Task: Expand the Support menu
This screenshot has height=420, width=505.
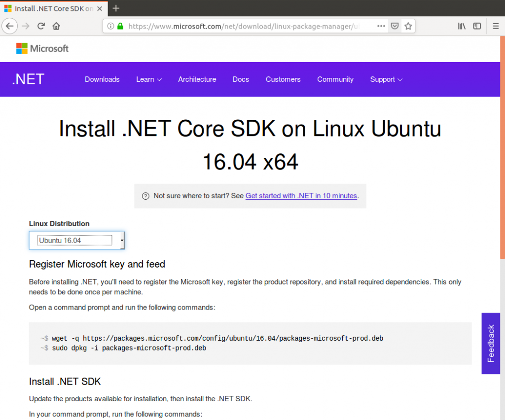Action: 386,79
